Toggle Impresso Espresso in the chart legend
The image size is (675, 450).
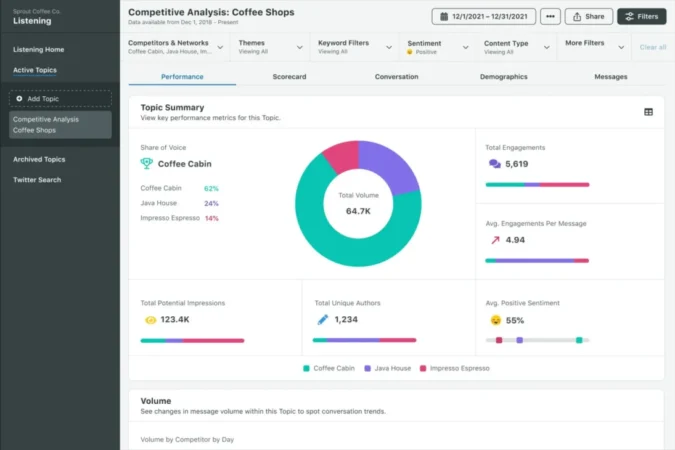point(455,368)
